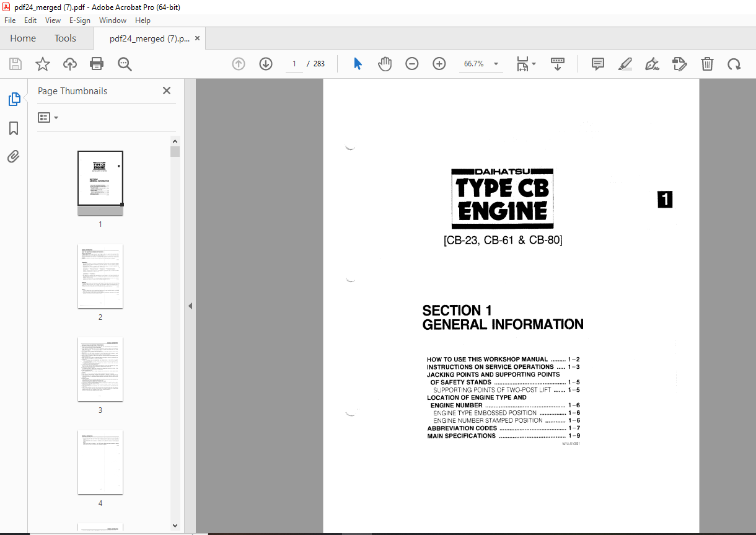
Task: Click thumbnail scrollbar up arrow
Action: pyautogui.click(x=175, y=141)
